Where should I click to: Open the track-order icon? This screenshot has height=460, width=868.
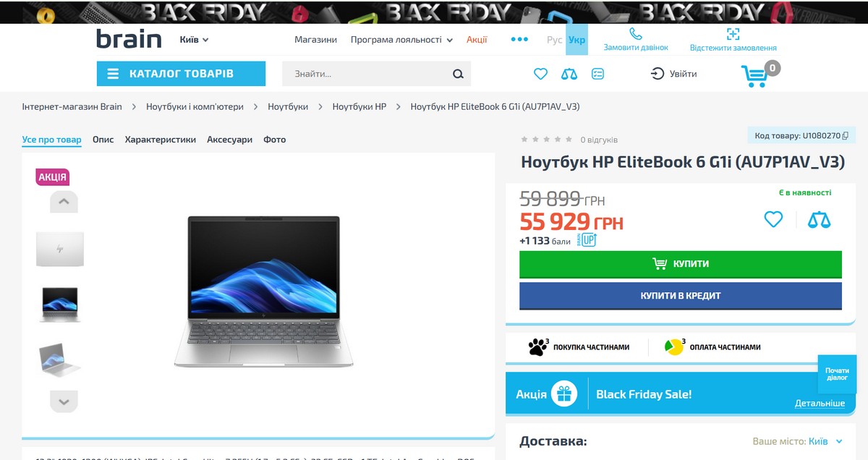pos(733,34)
